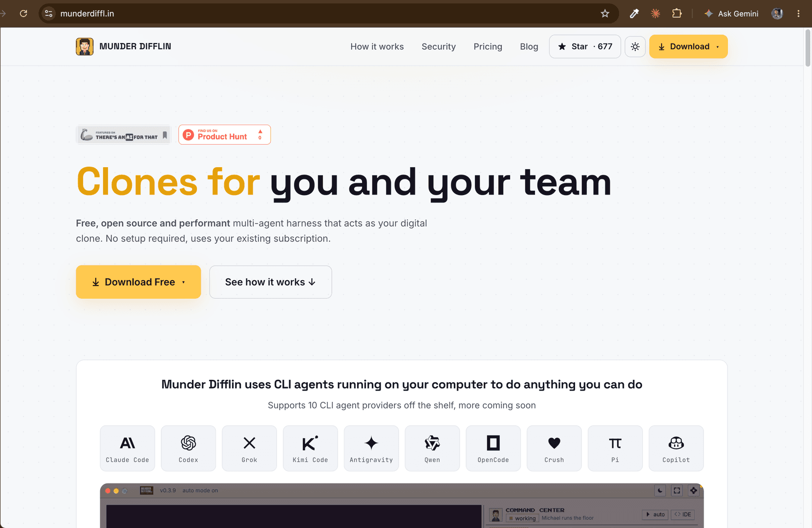
Task: Click the 'COMMAND CENTER' heading text
Action: [535, 510]
